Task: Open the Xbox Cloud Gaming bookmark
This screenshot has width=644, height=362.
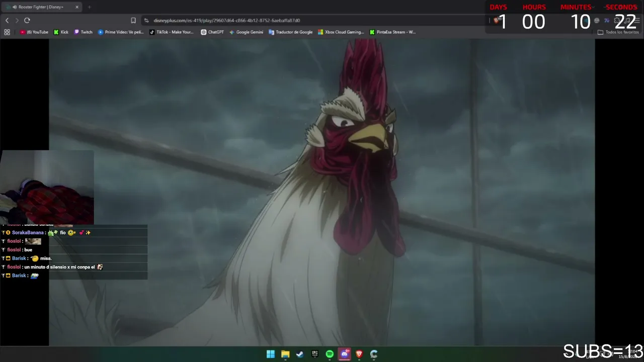Action: [x=341, y=32]
